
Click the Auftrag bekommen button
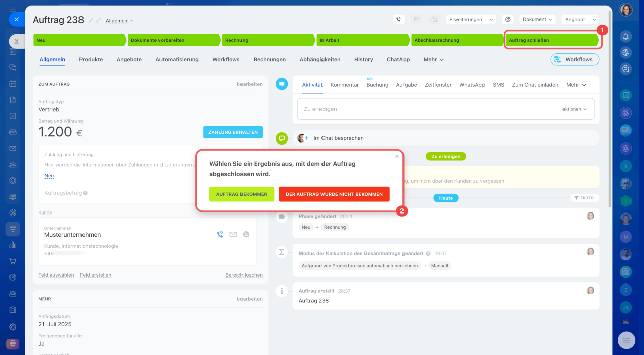(x=242, y=194)
